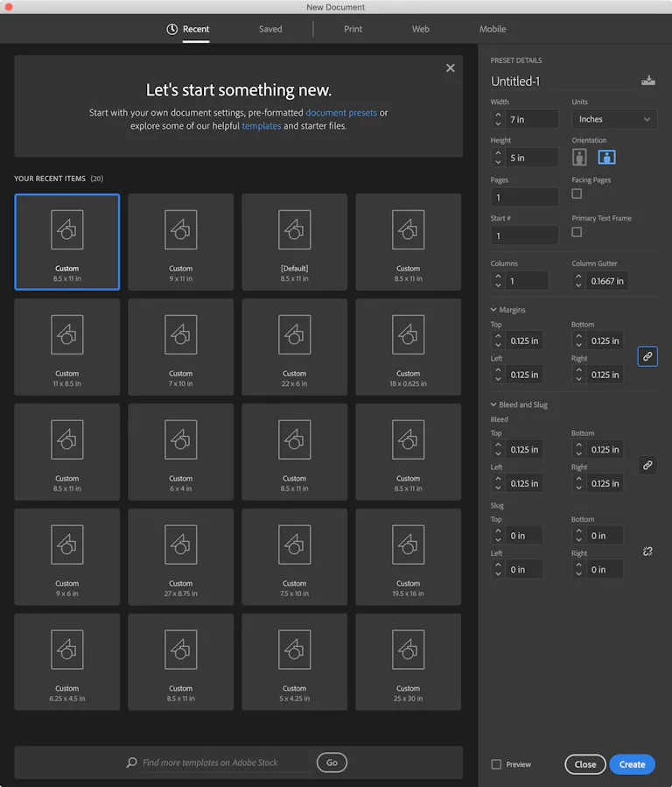Click the clock icon on Recent tab
Image resolution: width=672 pixels, height=787 pixels.
[x=172, y=29]
